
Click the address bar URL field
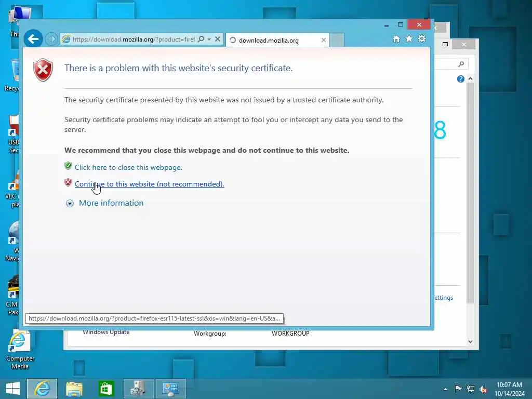click(x=134, y=39)
